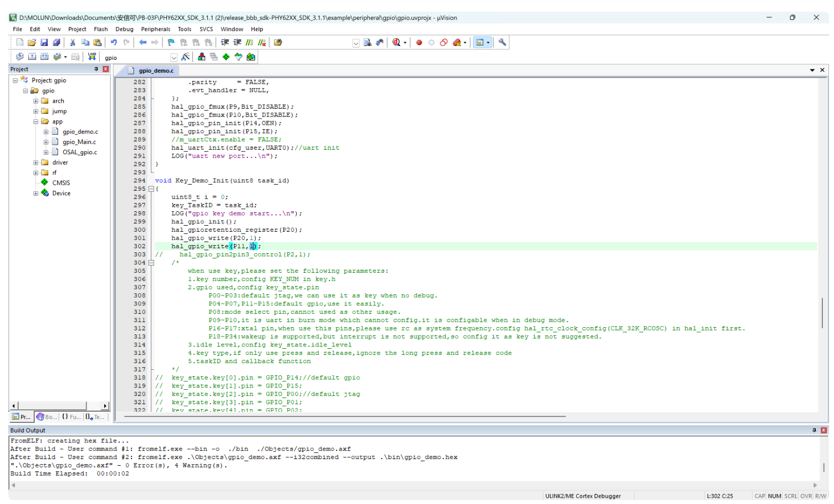The height and width of the screenshot is (504, 834).
Task: Click Manage Project Items colored blocks icon
Action: tap(202, 57)
